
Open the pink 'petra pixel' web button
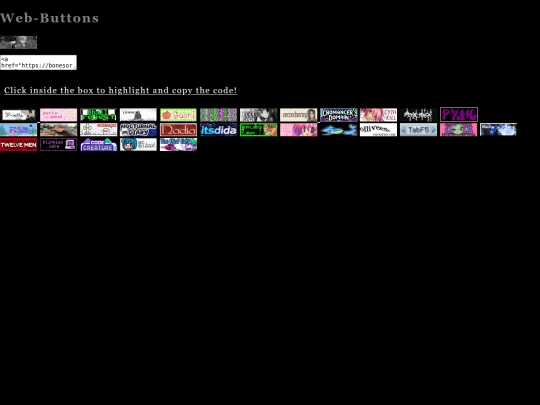point(59,115)
